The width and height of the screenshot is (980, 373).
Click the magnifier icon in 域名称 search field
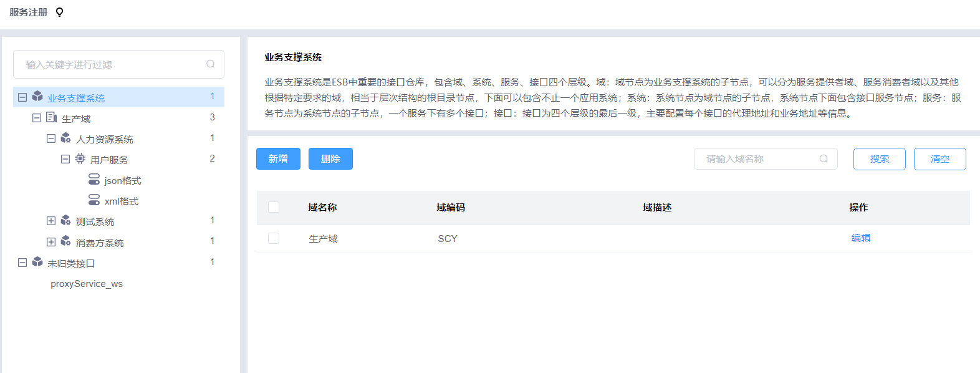tap(824, 159)
